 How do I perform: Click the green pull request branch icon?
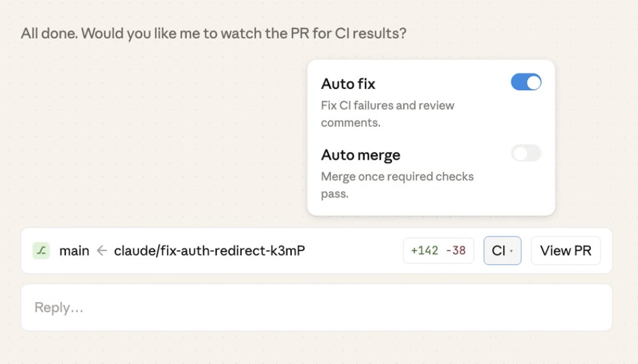click(x=41, y=251)
